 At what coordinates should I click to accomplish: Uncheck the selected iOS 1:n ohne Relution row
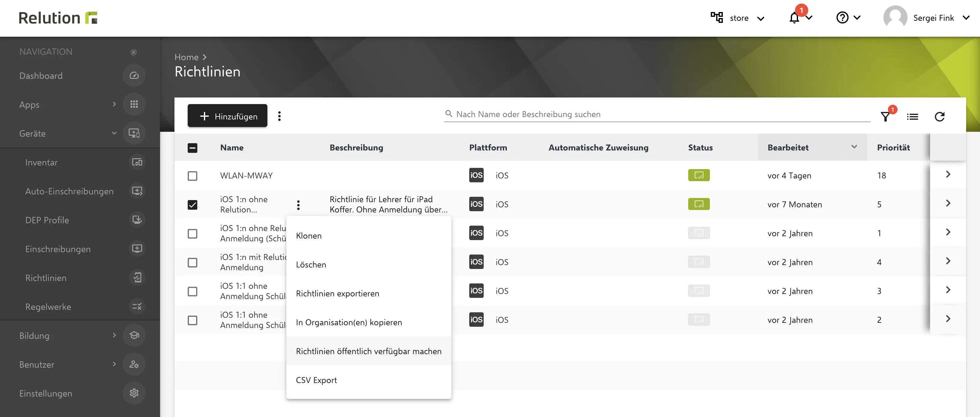[x=193, y=205]
